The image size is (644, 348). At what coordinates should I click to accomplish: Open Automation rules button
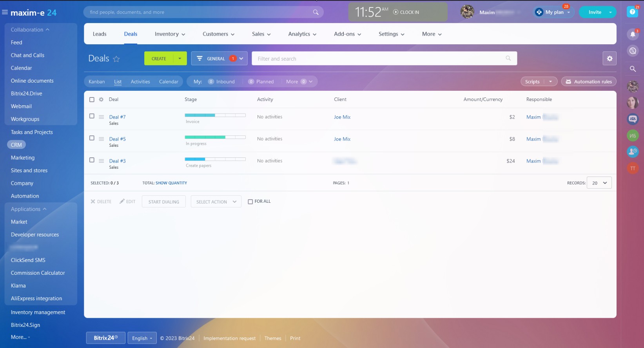click(x=589, y=81)
